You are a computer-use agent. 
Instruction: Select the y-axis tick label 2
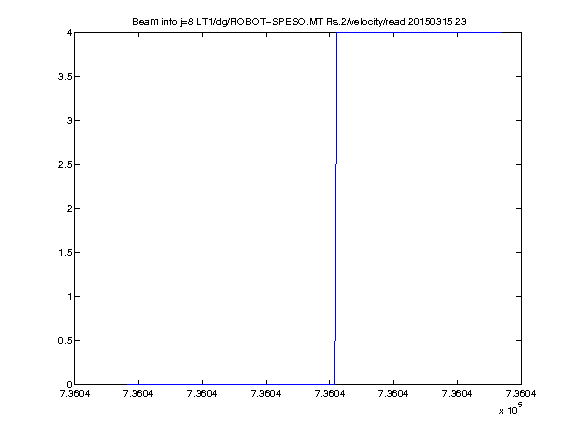click(69, 209)
